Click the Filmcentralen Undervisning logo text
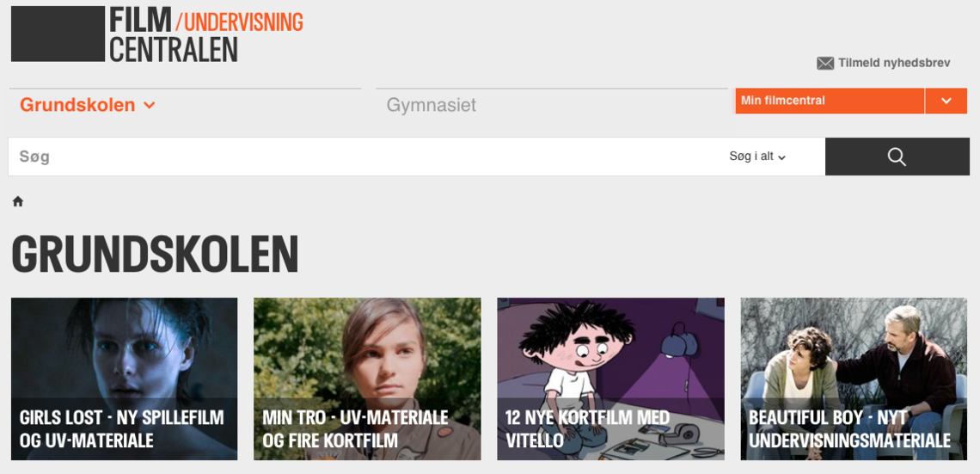The height and width of the screenshot is (474, 980). tap(206, 34)
